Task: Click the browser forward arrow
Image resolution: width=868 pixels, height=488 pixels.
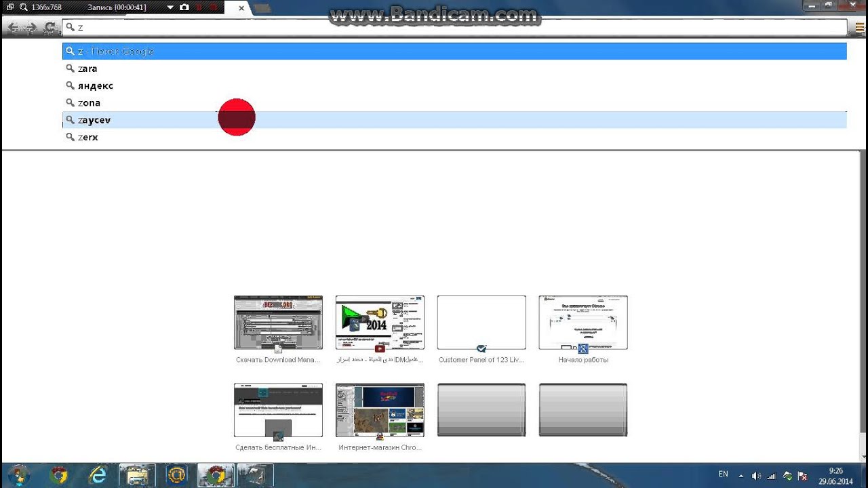Action: point(31,28)
